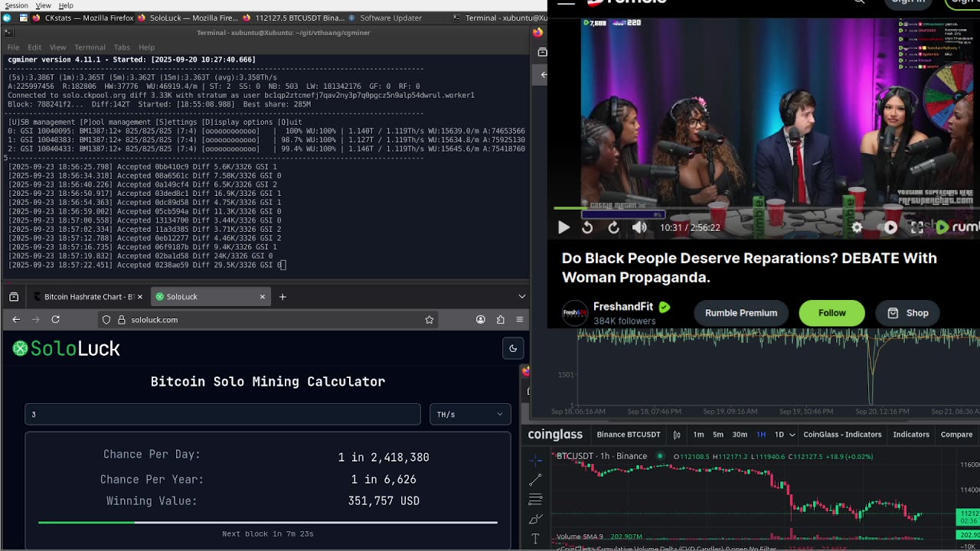Select the text drawing tool
Viewport: 980px width, 551px height.
pos(535,539)
